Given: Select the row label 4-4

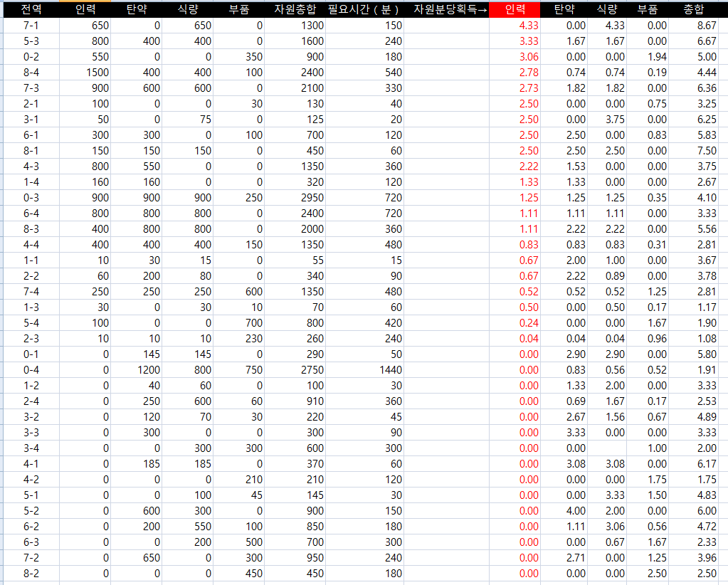Looking at the screenshot, I should tap(31, 245).
